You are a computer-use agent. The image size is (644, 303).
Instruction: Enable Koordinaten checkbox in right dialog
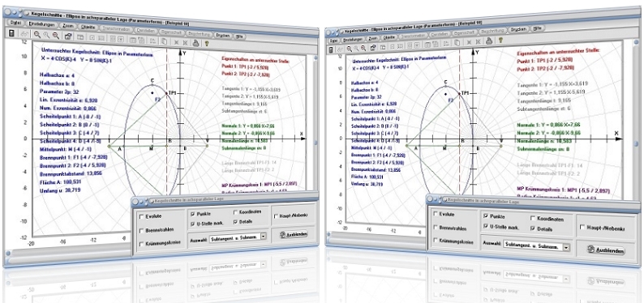click(534, 219)
